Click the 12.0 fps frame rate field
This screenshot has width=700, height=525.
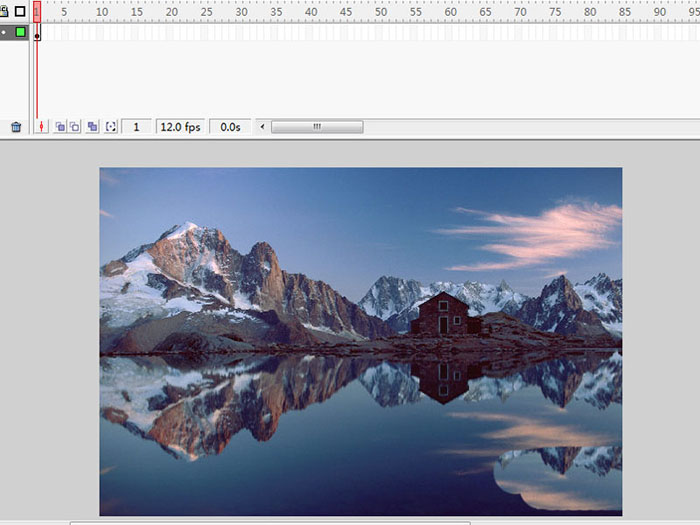coord(180,127)
